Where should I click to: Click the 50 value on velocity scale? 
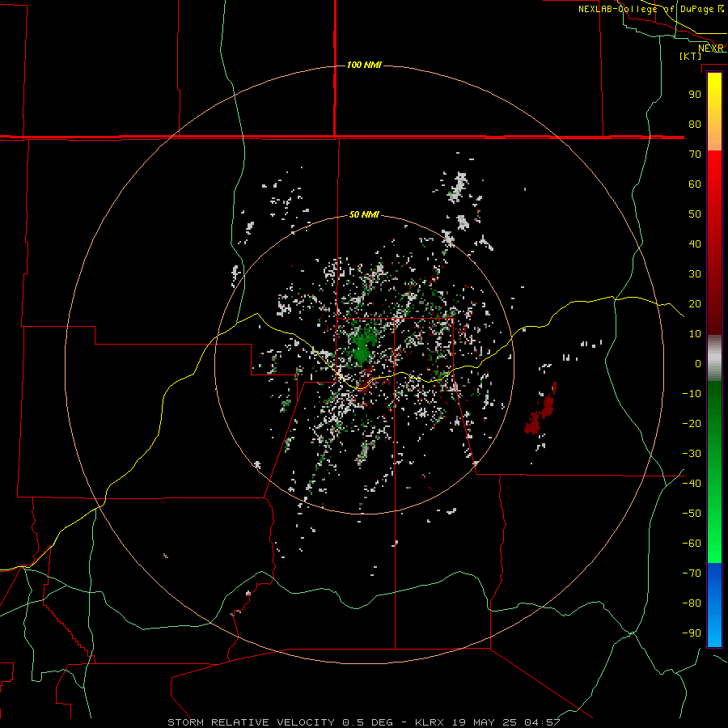(695, 214)
